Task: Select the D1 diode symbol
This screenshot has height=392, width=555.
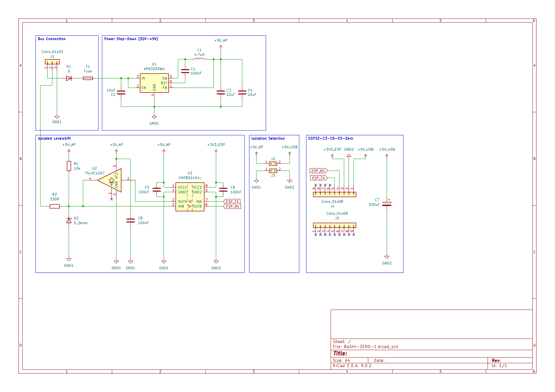Action: click(x=69, y=78)
